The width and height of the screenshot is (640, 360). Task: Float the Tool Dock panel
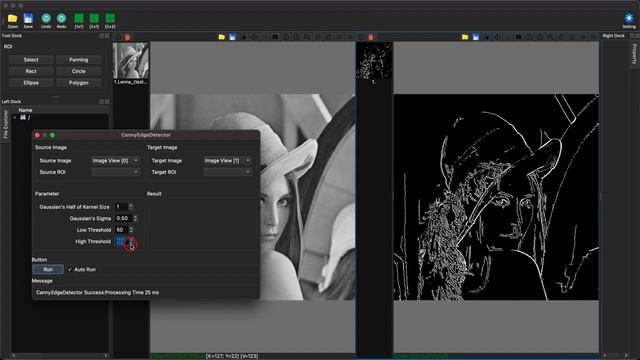click(x=102, y=36)
